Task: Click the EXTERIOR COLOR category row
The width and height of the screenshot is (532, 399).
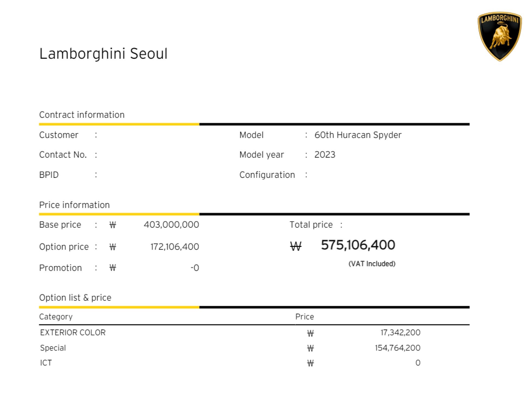Action: pyautogui.click(x=73, y=333)
